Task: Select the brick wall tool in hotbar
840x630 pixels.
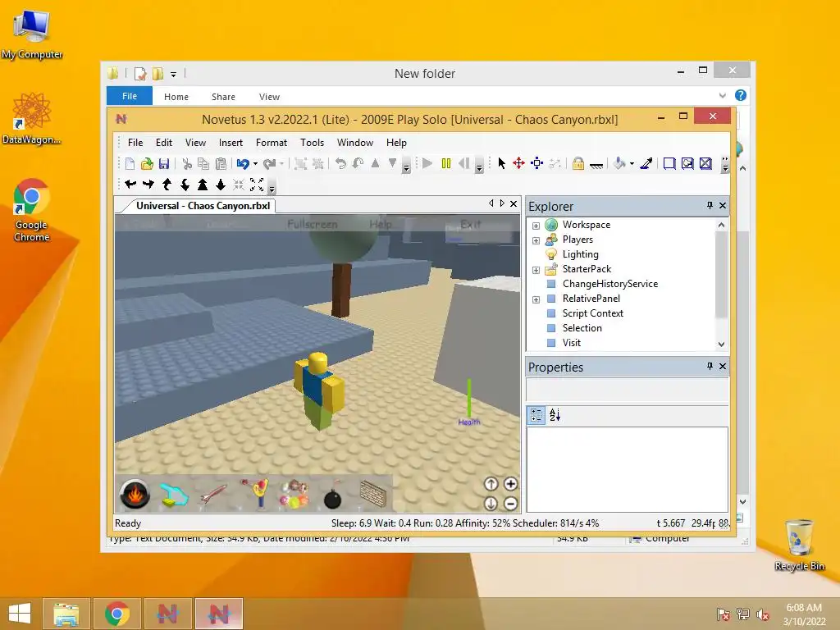Action: pos(373,493)
